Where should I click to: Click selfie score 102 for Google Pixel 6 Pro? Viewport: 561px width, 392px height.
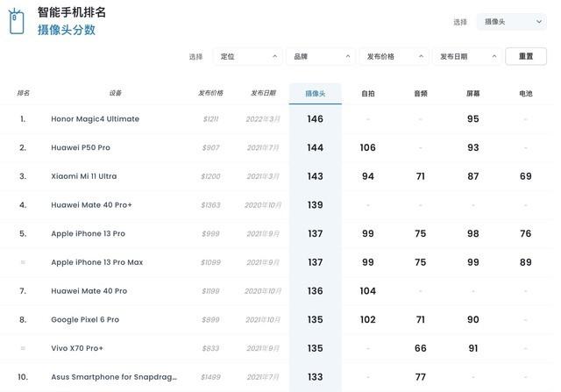pyautogui.click(x=368, y=319)
